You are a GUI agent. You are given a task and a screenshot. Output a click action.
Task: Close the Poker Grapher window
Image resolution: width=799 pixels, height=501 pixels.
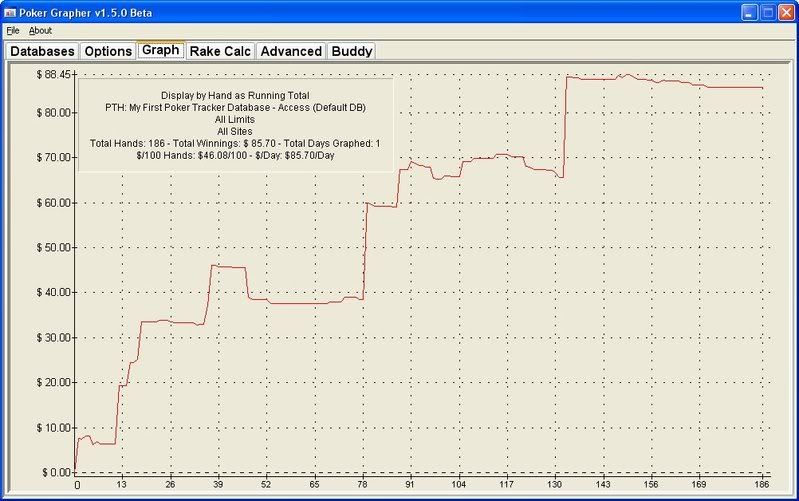coord(785,12)
